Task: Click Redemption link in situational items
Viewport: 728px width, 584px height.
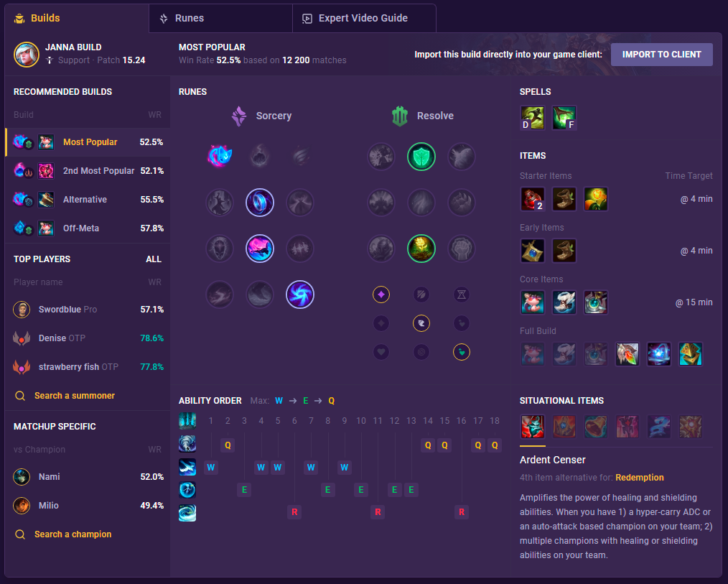Action: click(639, 478)
